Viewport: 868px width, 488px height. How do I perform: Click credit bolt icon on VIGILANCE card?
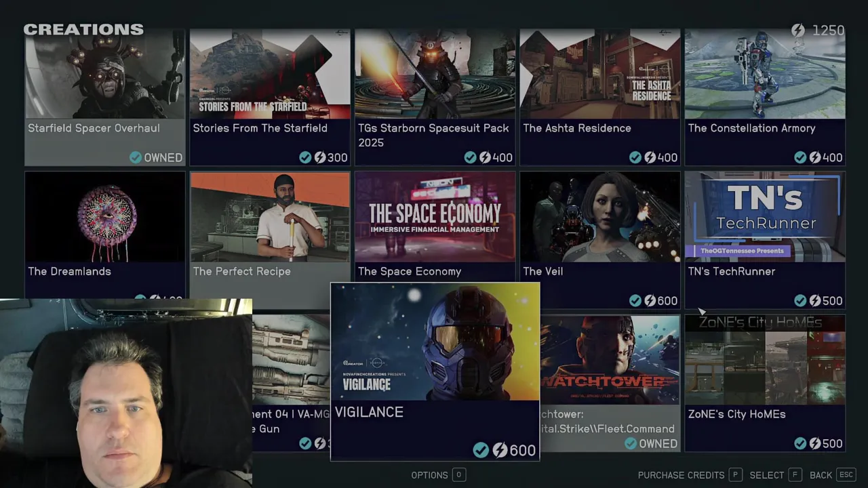[500, 450]
